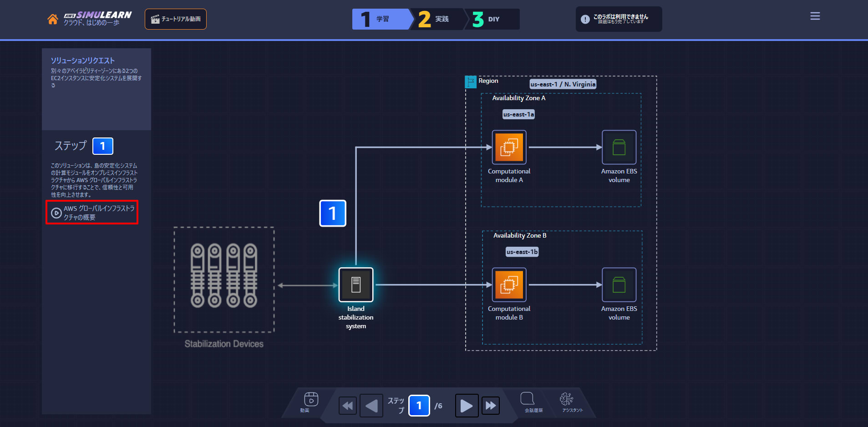The height and width of the screenshot is (427, 868).
Task: Click the Stabilization Devices graphic
Action: click(x=224, y=280)
